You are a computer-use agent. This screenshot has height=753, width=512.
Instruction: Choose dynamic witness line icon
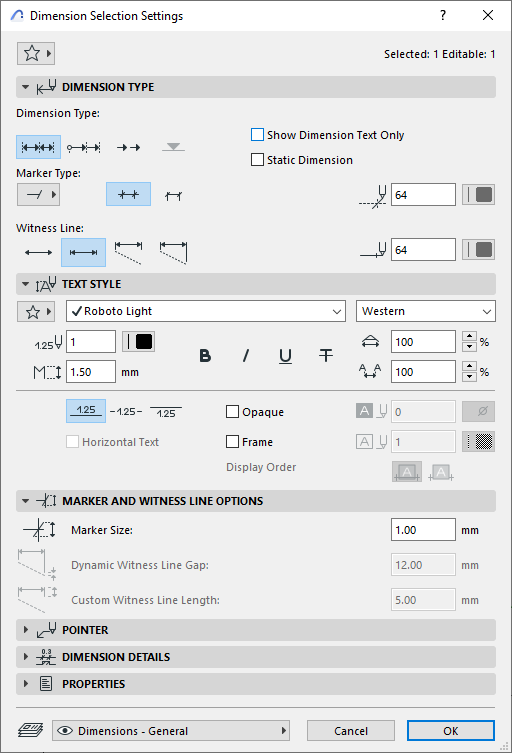click(x=128, y=253)
